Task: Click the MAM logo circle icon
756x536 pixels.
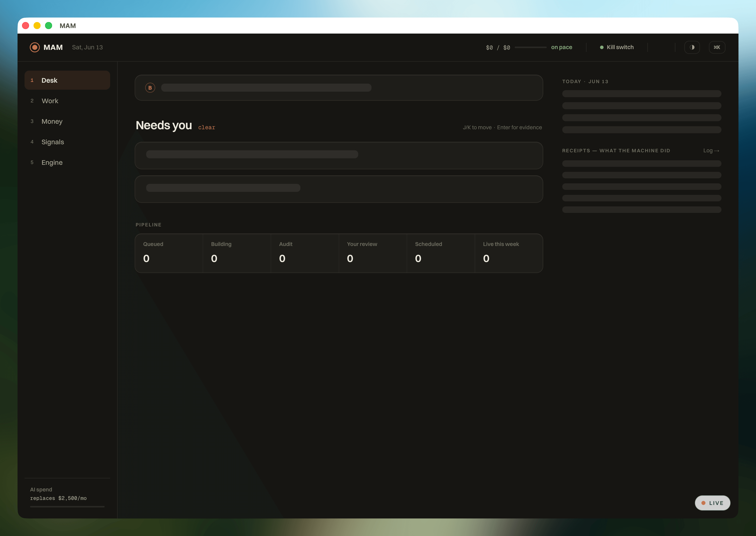Action: point(35,47)
